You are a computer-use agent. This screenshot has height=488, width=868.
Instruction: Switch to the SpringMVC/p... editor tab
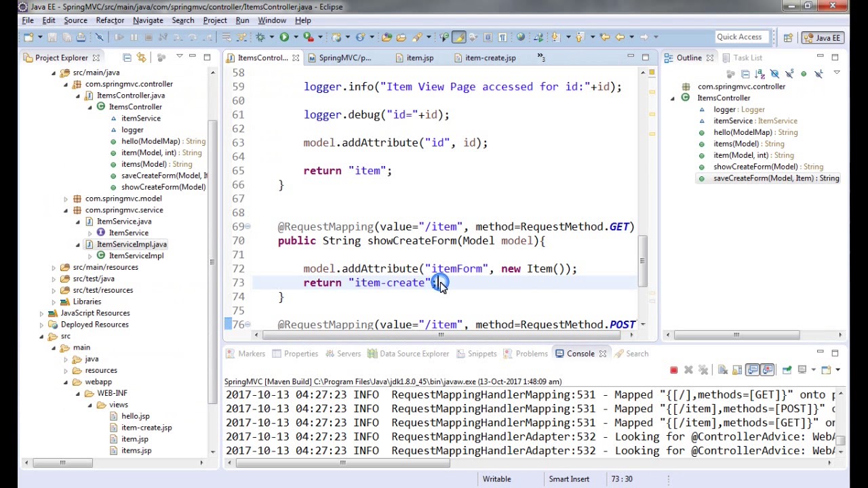tap(339, 58)
